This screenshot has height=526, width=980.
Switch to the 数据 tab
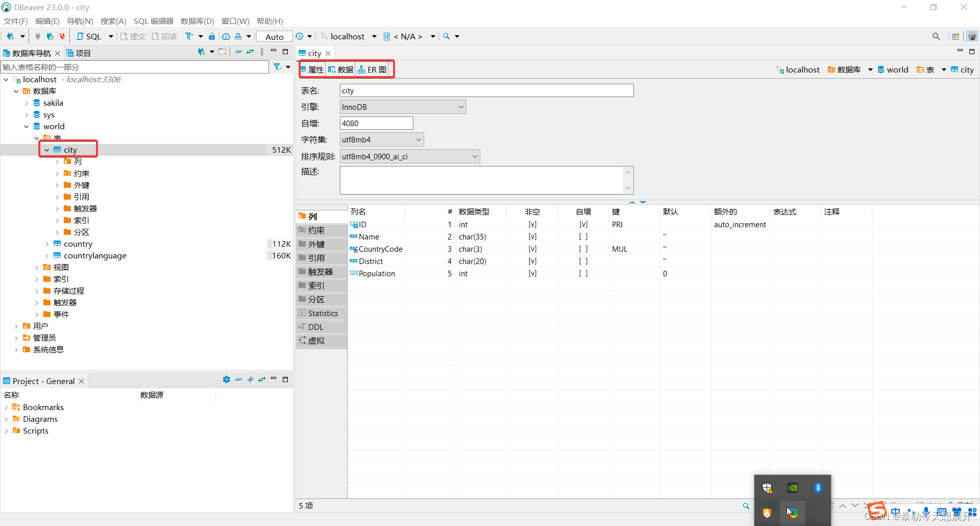[340, 69]
